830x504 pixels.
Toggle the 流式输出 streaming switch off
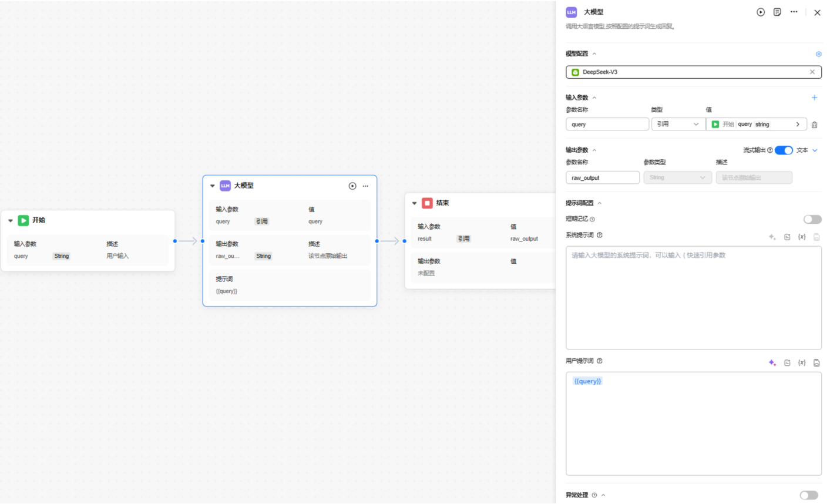(784, 150)
